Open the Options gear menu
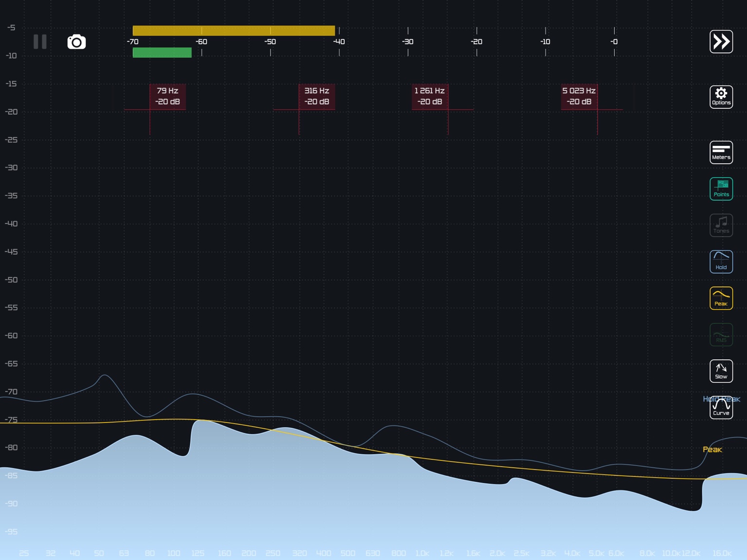 pyautogui.click(x=721, y=97)
